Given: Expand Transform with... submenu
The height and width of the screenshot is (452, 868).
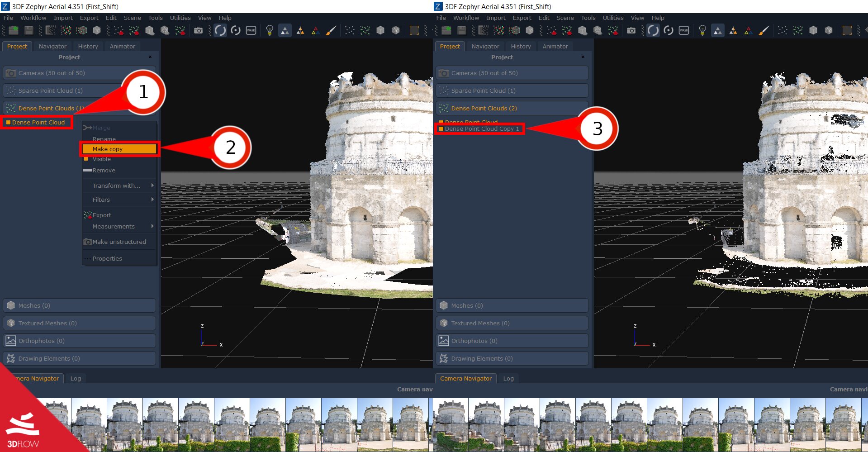Looking at the screenshot, I should click(x=119, y=186).
